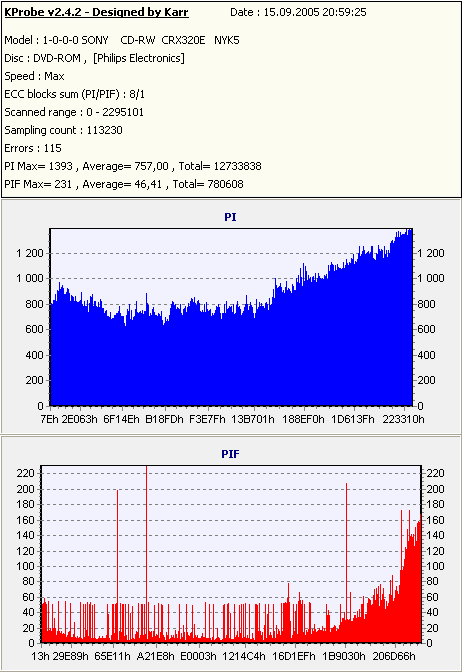
Task: Click the PI chart peak at right edge
Action: pos(410,231)
